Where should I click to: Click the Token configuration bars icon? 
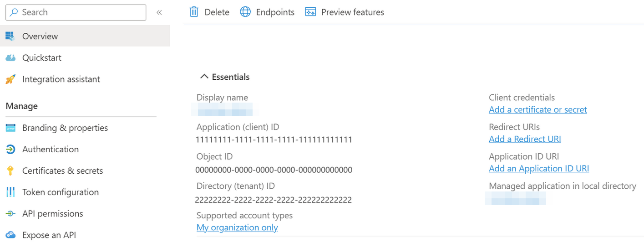10,192
